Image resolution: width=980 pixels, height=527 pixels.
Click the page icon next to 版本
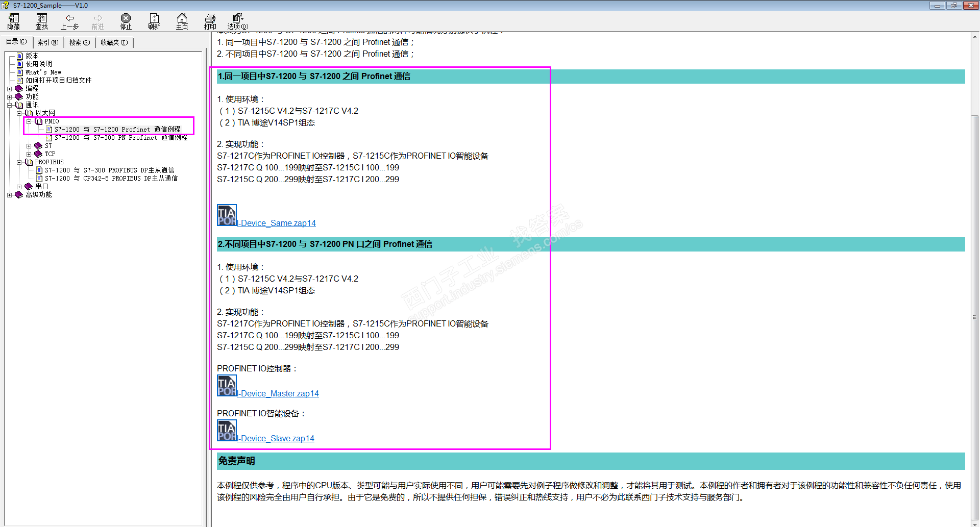pos(20,56)
